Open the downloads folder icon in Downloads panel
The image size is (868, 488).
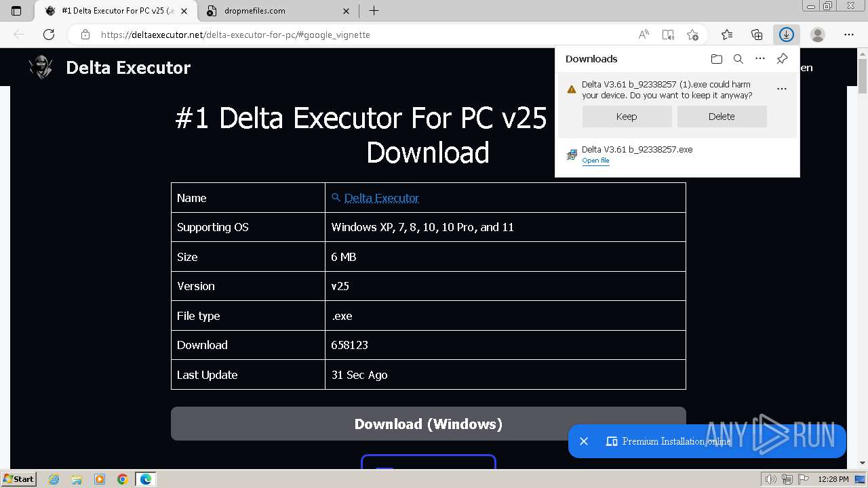(717, 59)
